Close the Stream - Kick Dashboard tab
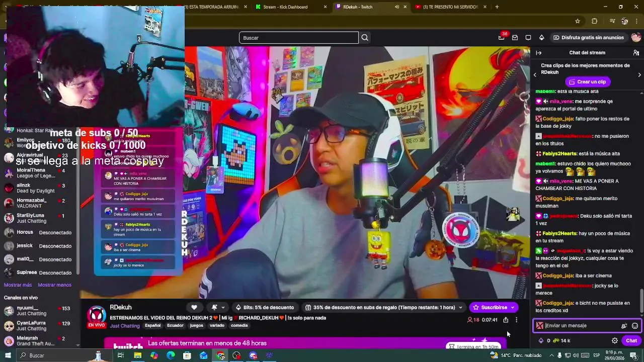This screenshot has height=362, width=644. pyautogui.click(x=325, y=7)
